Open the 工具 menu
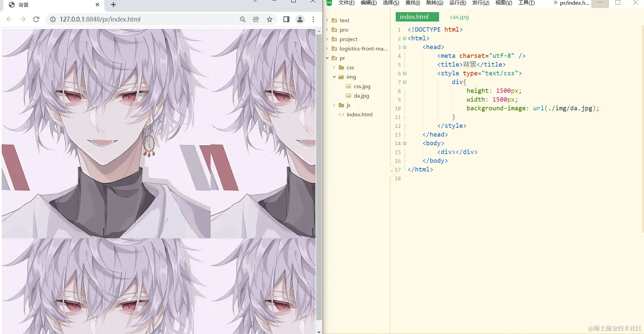The height and width of the screenshot is (334, 644). (526, 3)
